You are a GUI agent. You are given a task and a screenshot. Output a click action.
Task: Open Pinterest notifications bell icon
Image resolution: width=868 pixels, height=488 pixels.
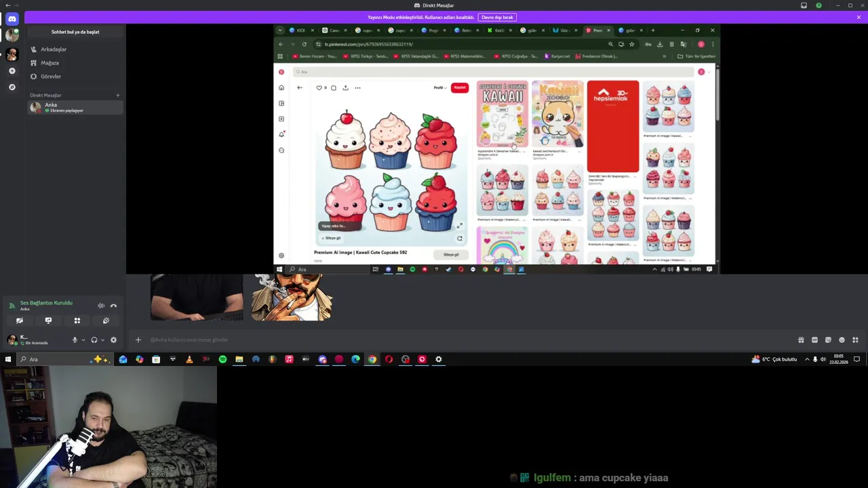pyautogui.click(x=281, y=134)
